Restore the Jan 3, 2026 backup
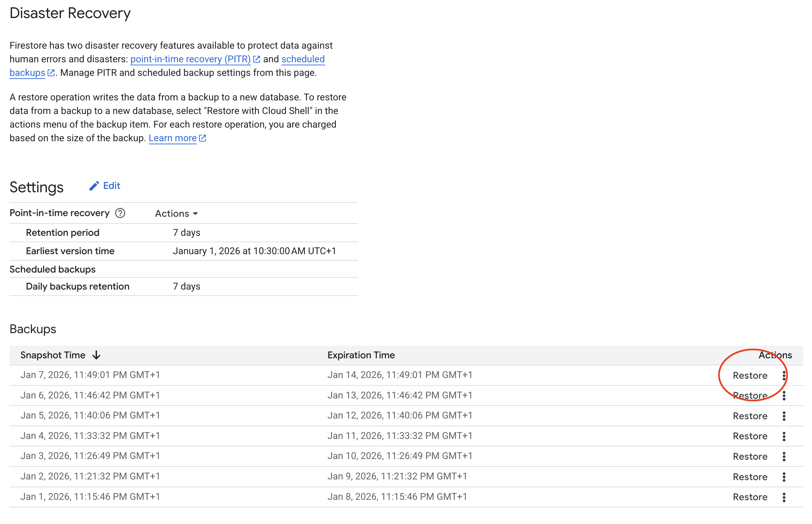Screen dimensions: 812x524 [750, 456]
